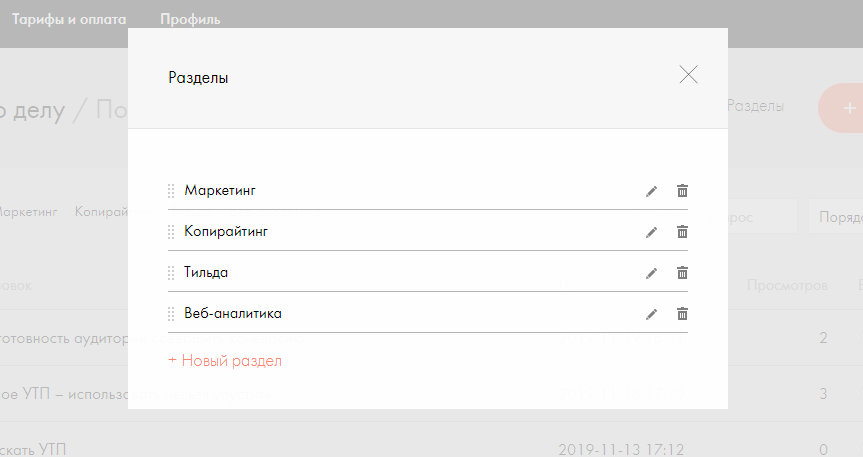
Task: Close the Разделы dialog
Action: [x=689, y=74]
